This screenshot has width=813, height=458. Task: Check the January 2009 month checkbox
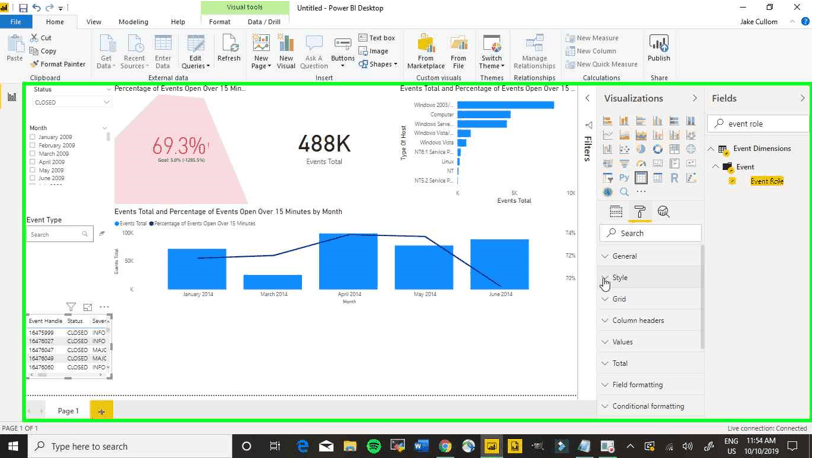(x=33, y=137)
